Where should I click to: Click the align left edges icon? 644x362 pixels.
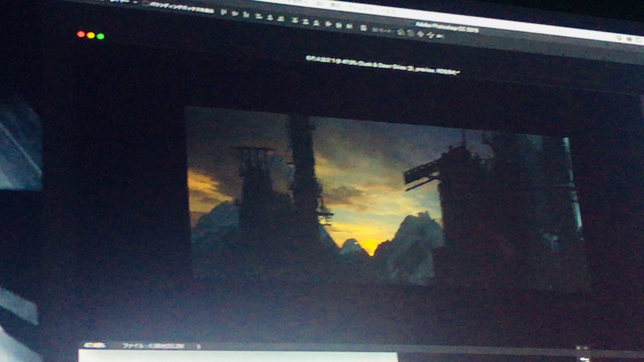coord(258,16)
